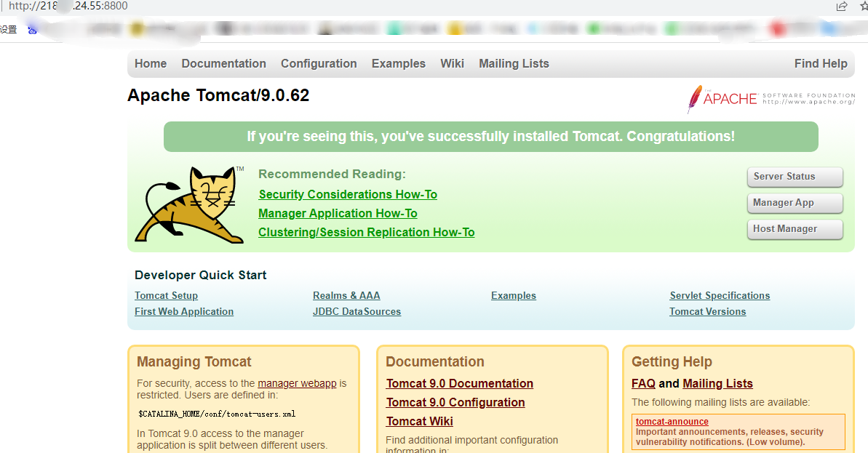
Task: Click the Apache Tomcat/9.0.62 heading
Action: click(x=218, y=95)
